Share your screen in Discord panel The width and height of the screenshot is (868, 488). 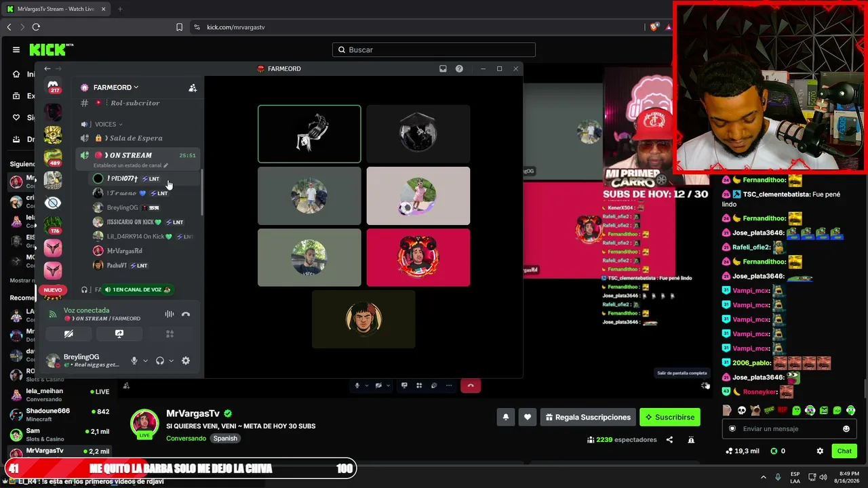(x=119, y=333)
